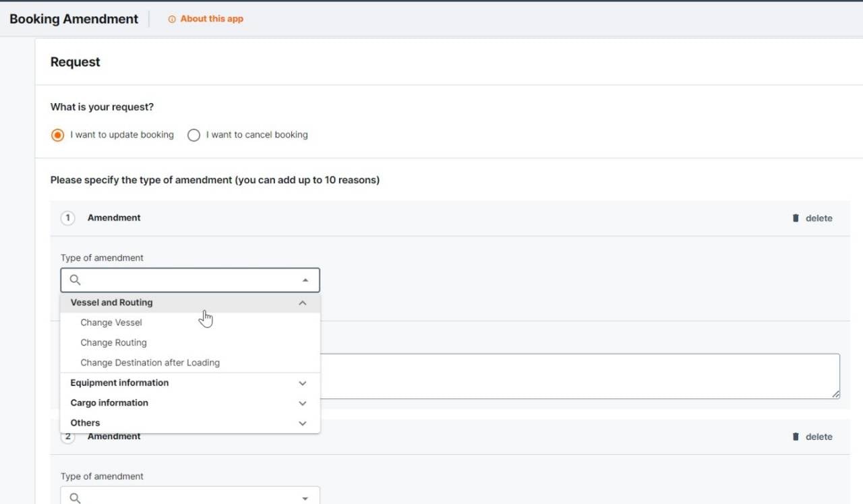Expand the Others group
This screenshot has height=504, width=863.
303,423
